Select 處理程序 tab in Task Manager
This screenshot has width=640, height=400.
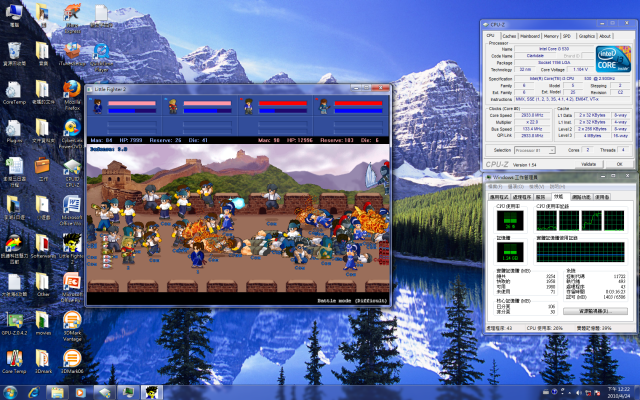point(522,197)
